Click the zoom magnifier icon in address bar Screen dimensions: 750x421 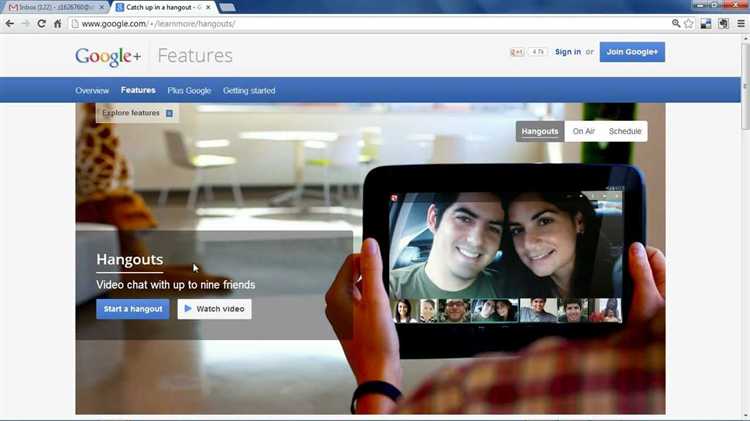pos(676,23)
